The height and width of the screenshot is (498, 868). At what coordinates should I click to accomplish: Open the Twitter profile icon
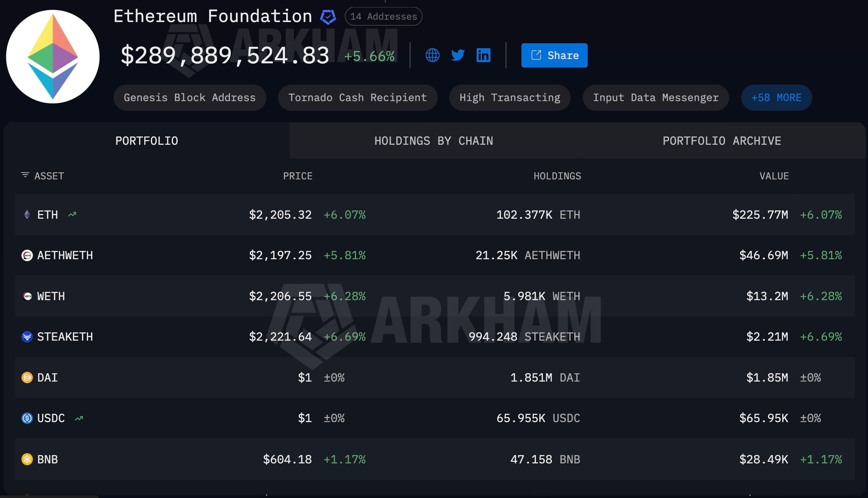(458, 55)
